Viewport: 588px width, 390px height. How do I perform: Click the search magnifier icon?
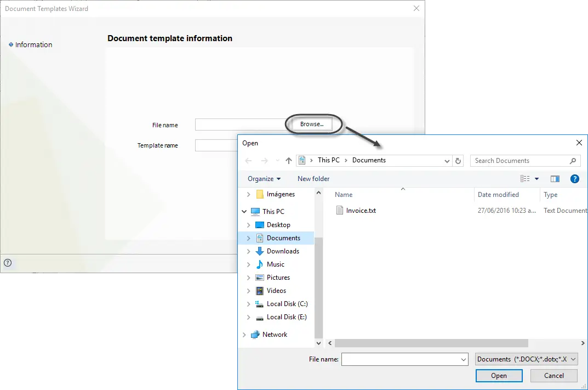(573, 161)
